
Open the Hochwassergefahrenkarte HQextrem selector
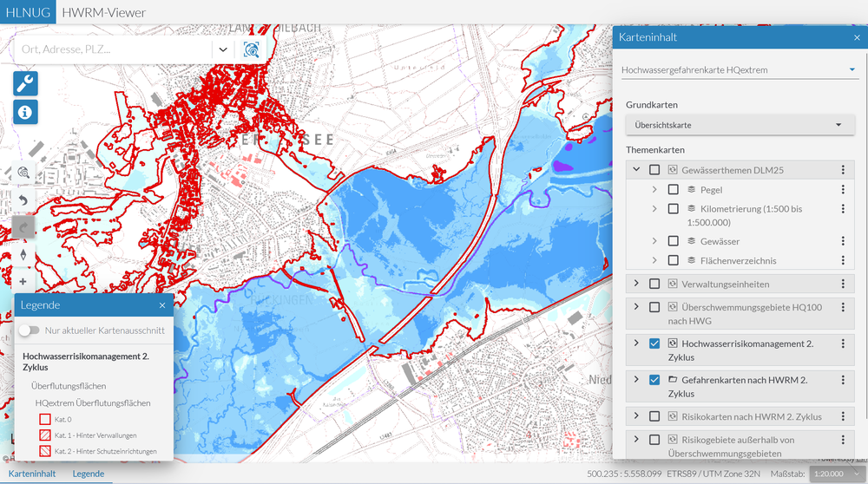pos(740,69)
